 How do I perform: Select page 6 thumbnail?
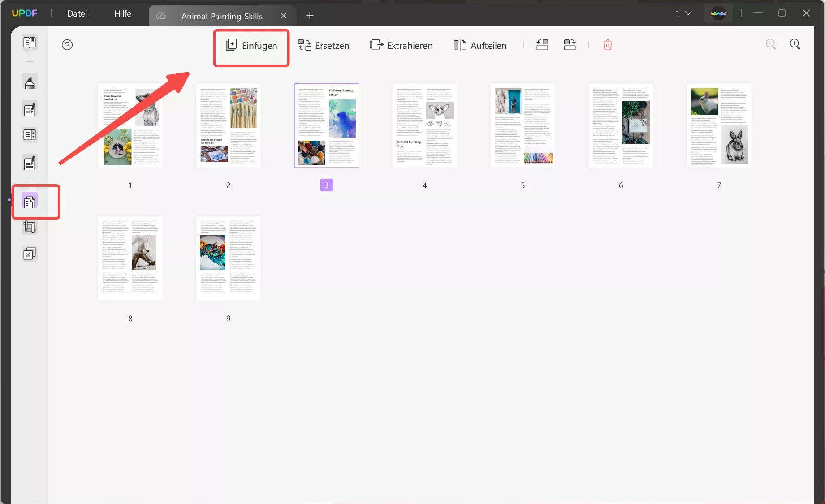click(621, 125)
